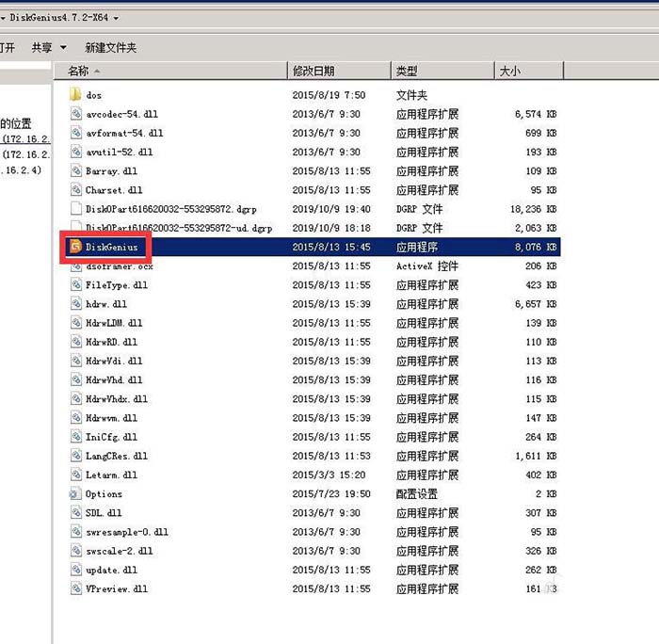Open the dos folder icon
This screenshot has height=644, width=659.
(x=75, y=94)
